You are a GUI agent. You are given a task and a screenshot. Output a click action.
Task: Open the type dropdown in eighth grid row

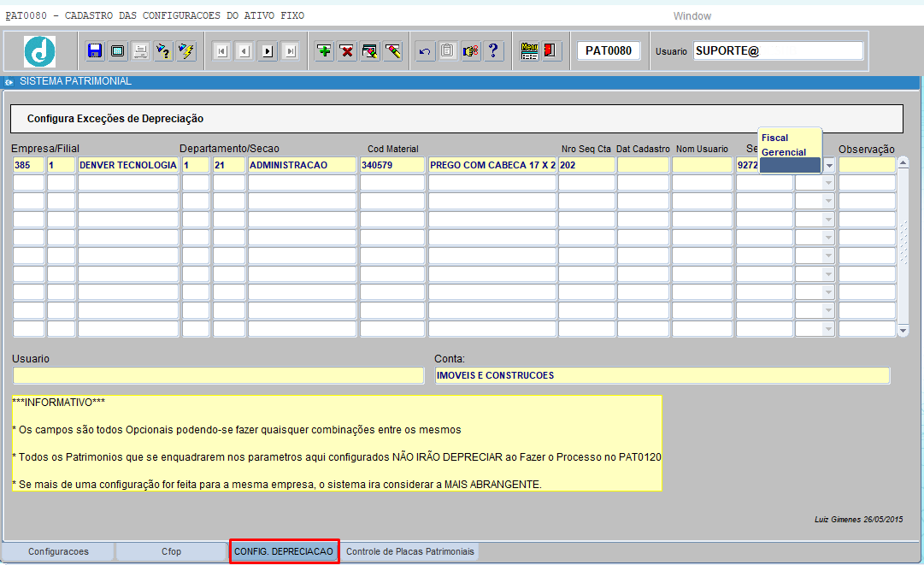pos(828,292)
